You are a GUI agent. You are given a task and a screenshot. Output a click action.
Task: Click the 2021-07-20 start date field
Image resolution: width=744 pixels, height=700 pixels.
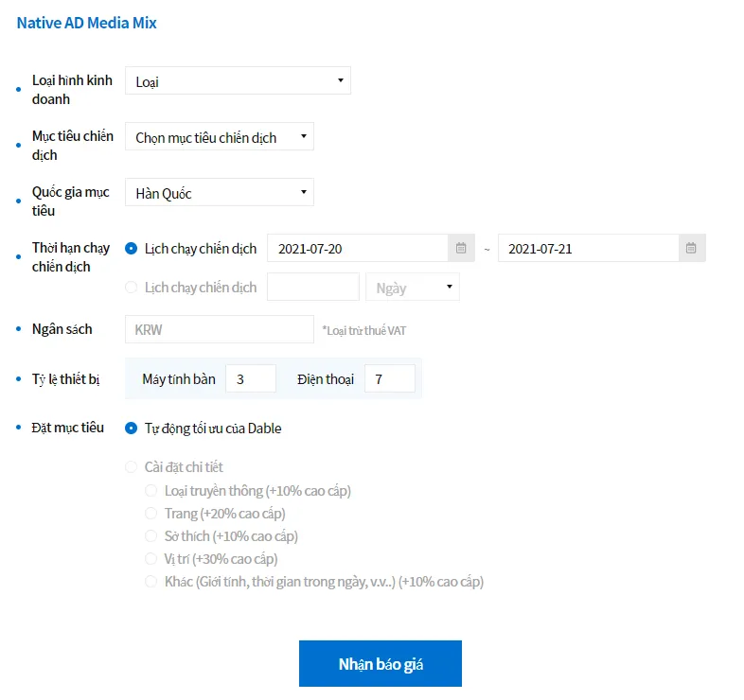point(358,248)
